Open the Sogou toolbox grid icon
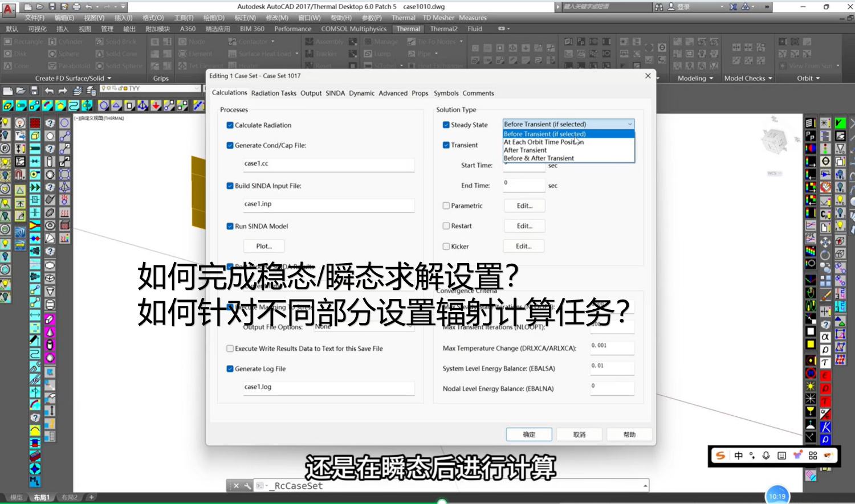Screen dimensions: 855x504 tap(813, 456)
